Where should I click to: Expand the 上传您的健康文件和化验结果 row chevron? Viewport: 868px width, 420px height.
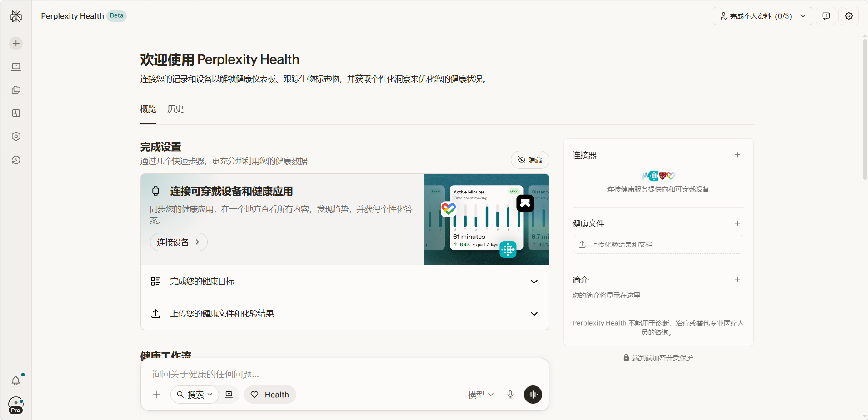pyautogui.click(x=534, y=314)
